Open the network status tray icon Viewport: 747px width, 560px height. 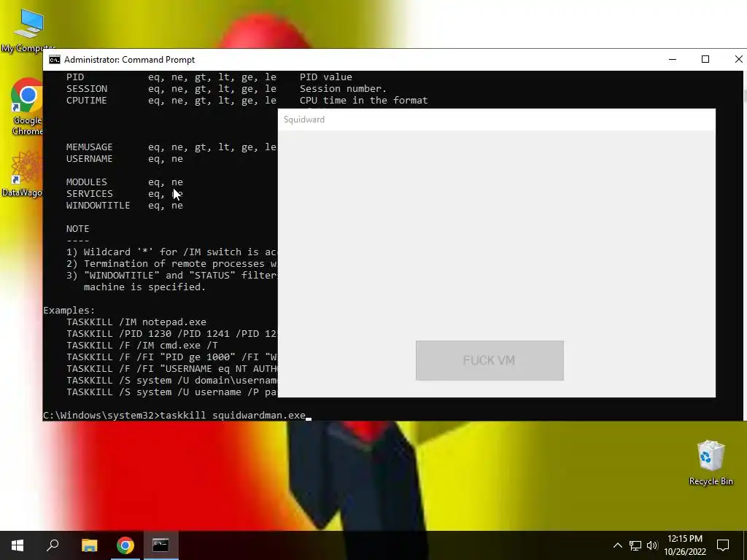click(635, 545)
